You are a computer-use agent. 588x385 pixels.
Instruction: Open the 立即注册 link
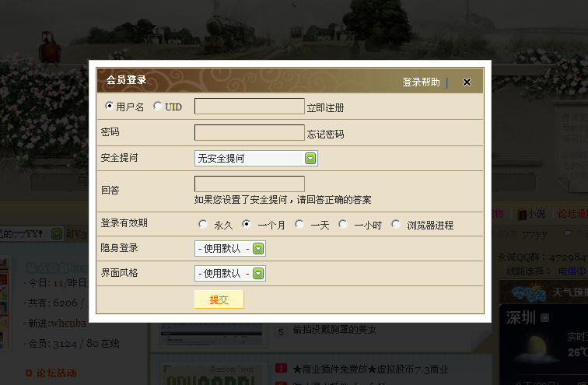(325, 108)
